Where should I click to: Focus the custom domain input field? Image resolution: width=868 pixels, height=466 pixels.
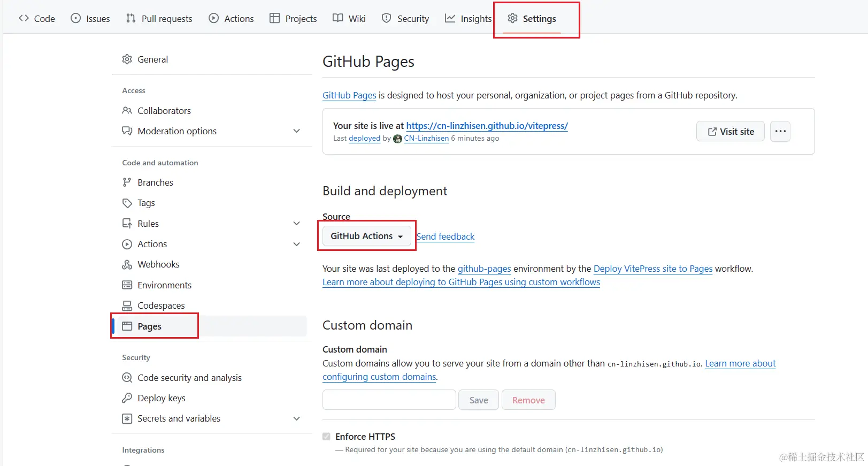point(389,400)
